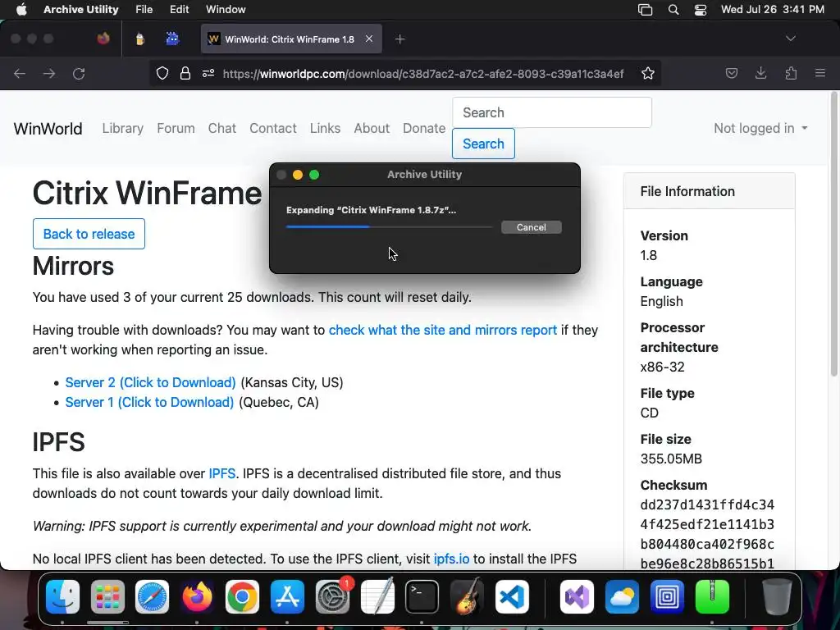Viewport: 840px width, 630px height.
Task: Open the Edit menu
Action: click(179, 10)
